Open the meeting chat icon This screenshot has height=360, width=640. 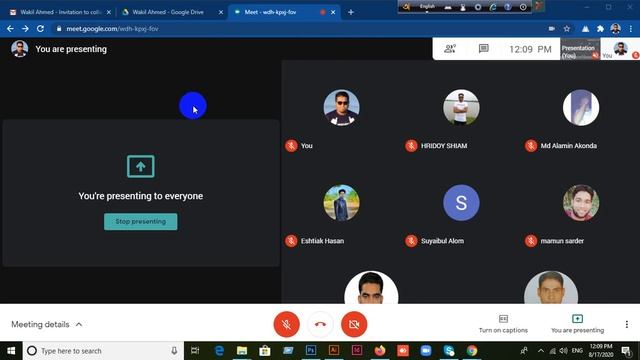pos(484,49)
